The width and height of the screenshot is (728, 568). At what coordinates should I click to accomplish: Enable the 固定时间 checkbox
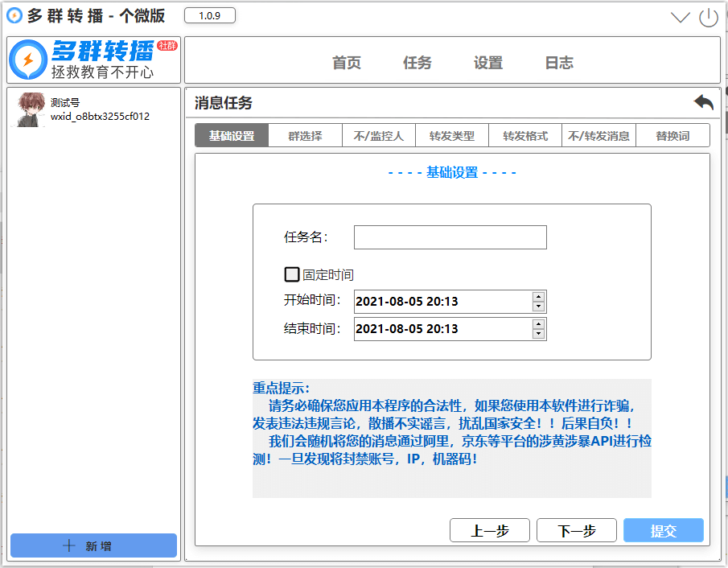coord(291,274)
